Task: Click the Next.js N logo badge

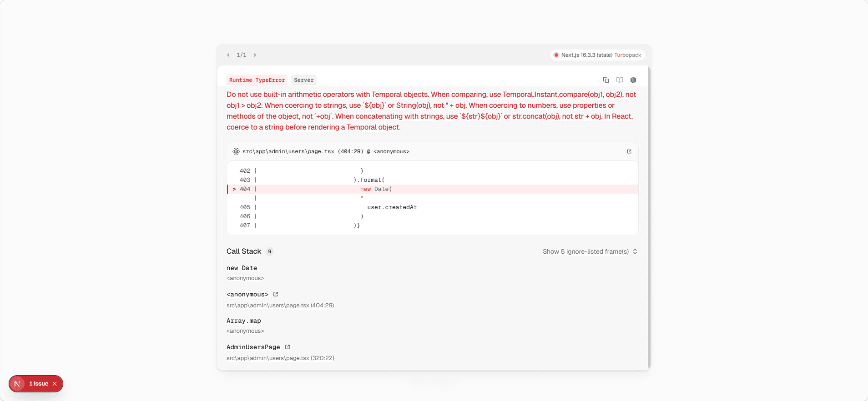Action: [x=17, y=384]
